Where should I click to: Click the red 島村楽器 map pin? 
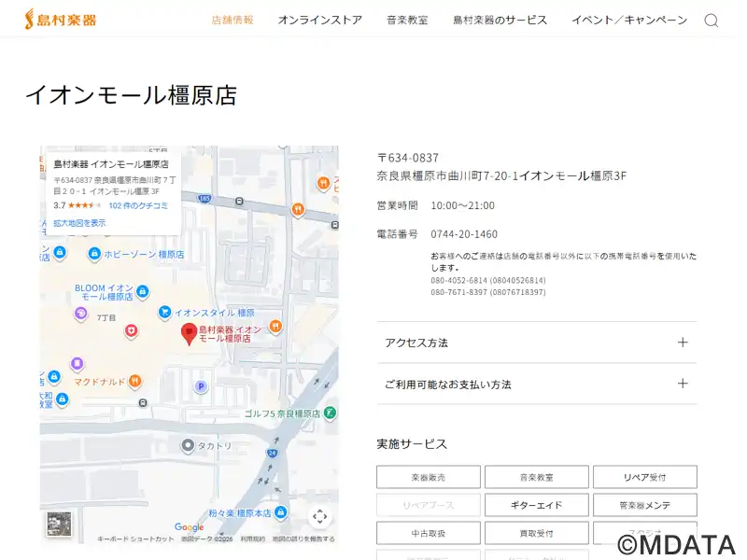189,333
